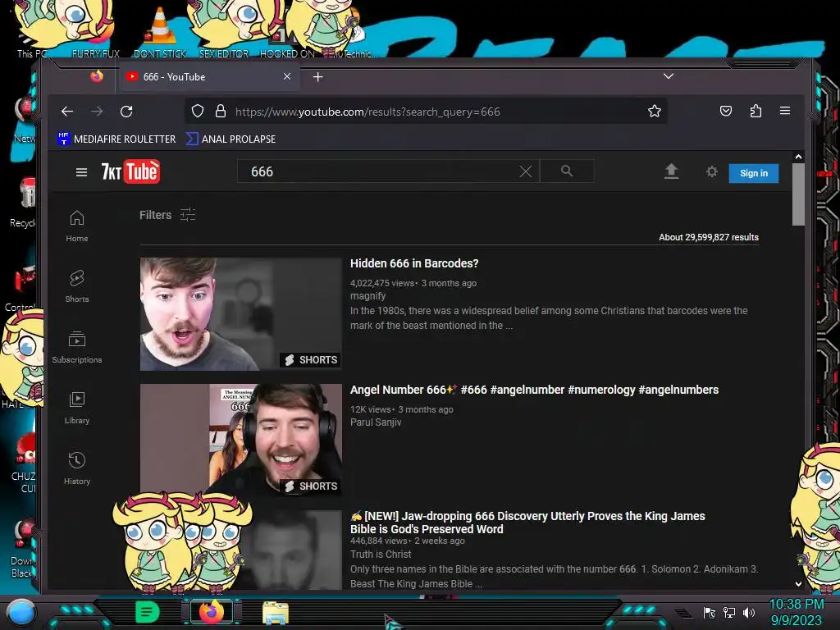Viewport: 840px width, 630px height.
Task: Click the network tray icon
Action: 729,612
